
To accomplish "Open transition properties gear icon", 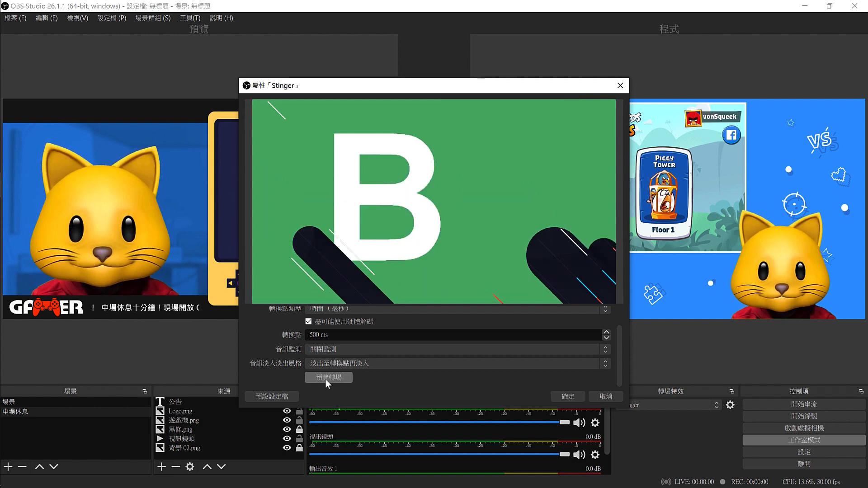I will 730,405.
